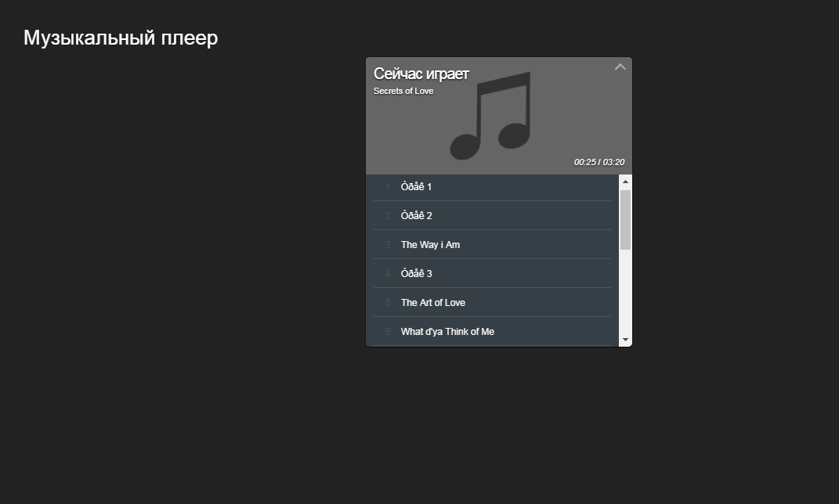Click the "Музыкальный плеер" page title
The height and width of the screenshot is (504, 839).
tap(121, 38)
